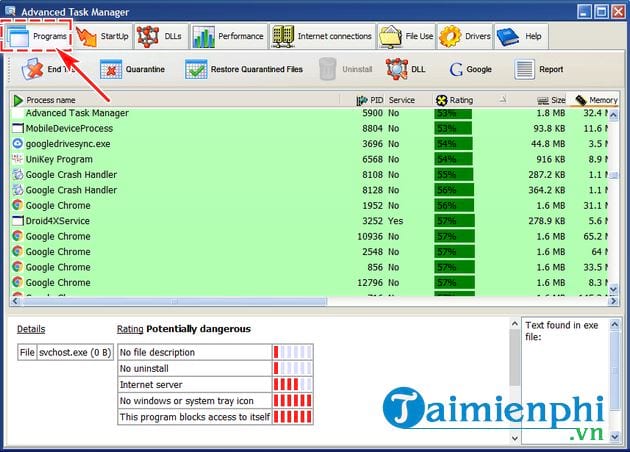Search process on Google icon
The height and width of the screenshot is (452, 630).
point(456,70)
